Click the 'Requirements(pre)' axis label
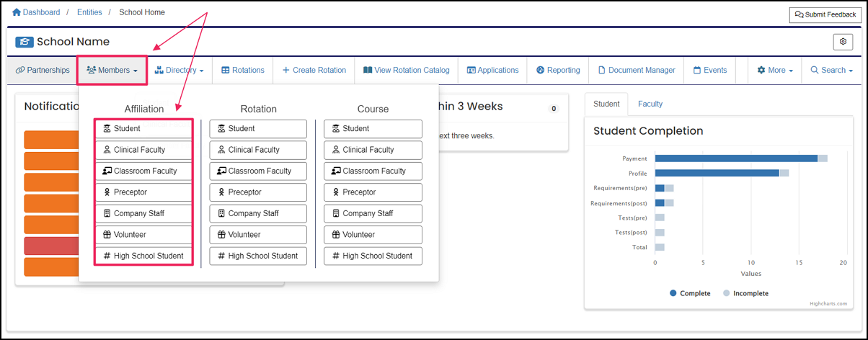The width and height of the screenshot is (868, 340). click(x=620, y=188)
